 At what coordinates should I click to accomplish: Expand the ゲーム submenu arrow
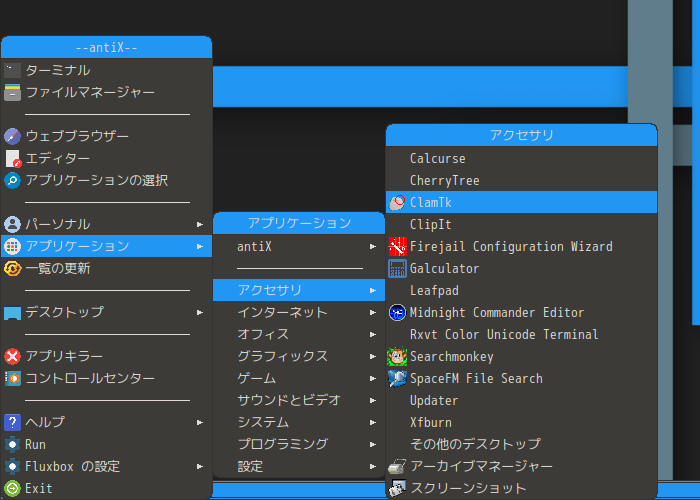pos(373,379)
